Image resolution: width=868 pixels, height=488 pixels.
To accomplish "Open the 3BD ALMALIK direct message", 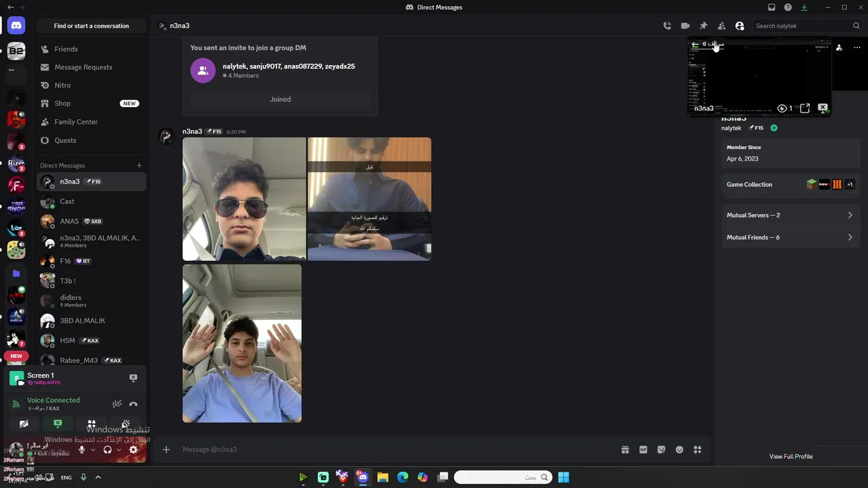I will click(92, 321).
